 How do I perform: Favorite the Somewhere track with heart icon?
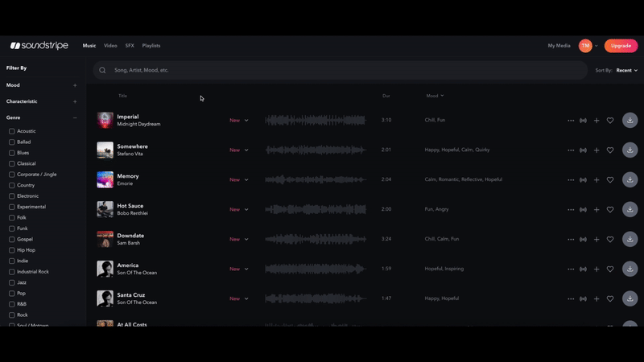click(x=610, y=150)
